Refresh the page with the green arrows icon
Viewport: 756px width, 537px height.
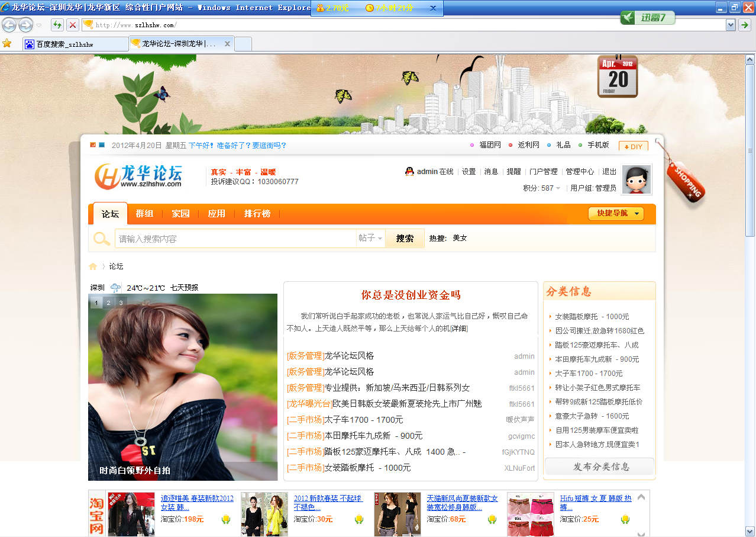pyautogui.click(x=57, y=25)
